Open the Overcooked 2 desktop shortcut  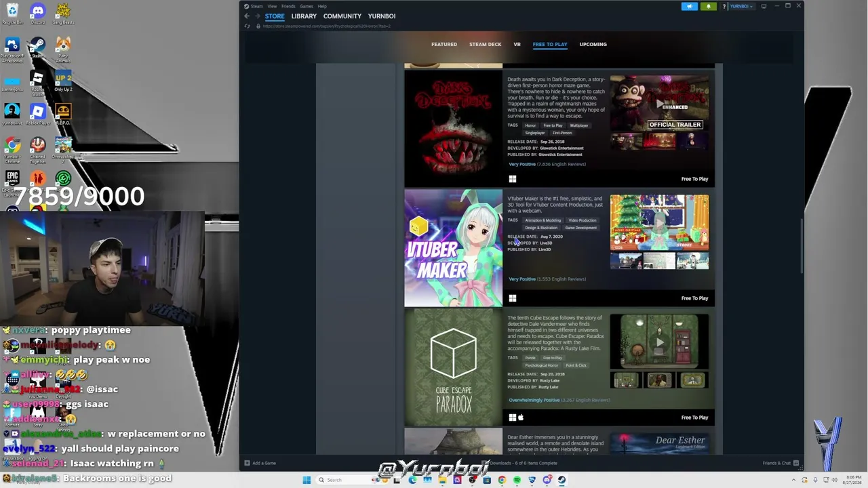(63, 150)
